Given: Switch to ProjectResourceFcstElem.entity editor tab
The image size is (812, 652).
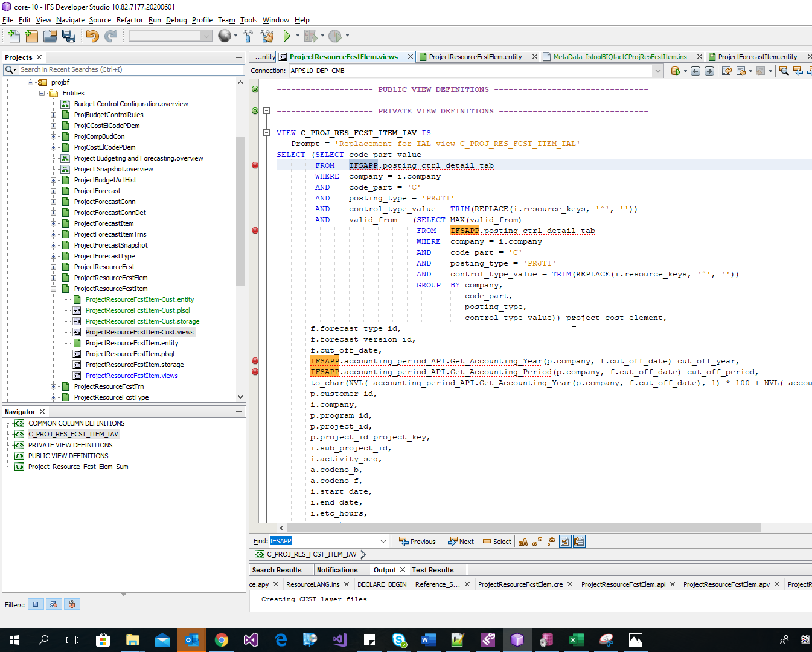Looking at the screenshot, I should (475, 57).
